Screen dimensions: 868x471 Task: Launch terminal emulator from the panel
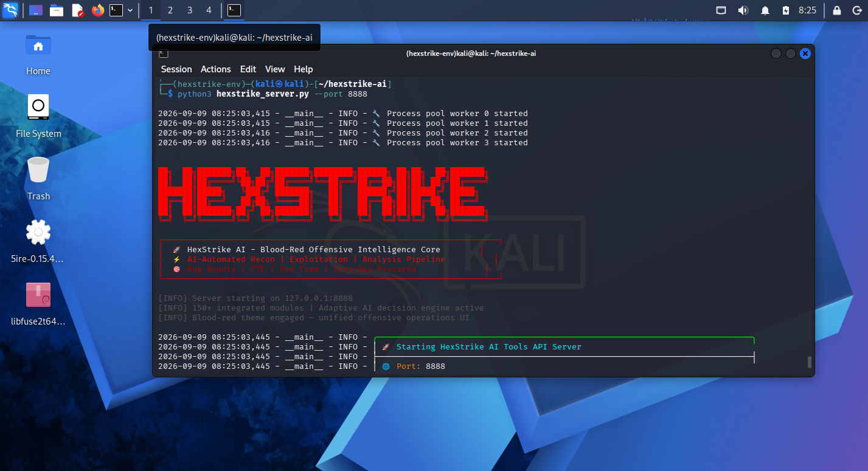click(116, 10)
